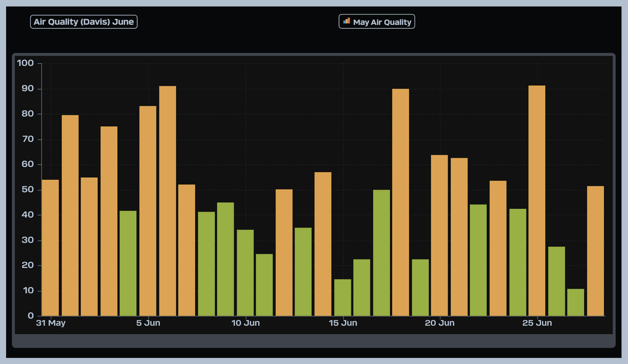628x364 pixels.
Task: Click the May Air Quality chart icon
Action: pyautogui.click(x=346, y=21)
